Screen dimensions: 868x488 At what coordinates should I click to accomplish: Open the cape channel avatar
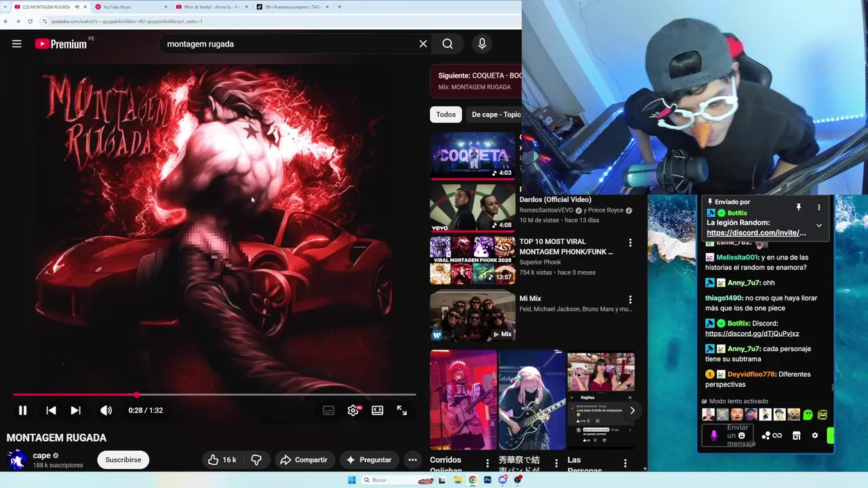coord(17,460)
